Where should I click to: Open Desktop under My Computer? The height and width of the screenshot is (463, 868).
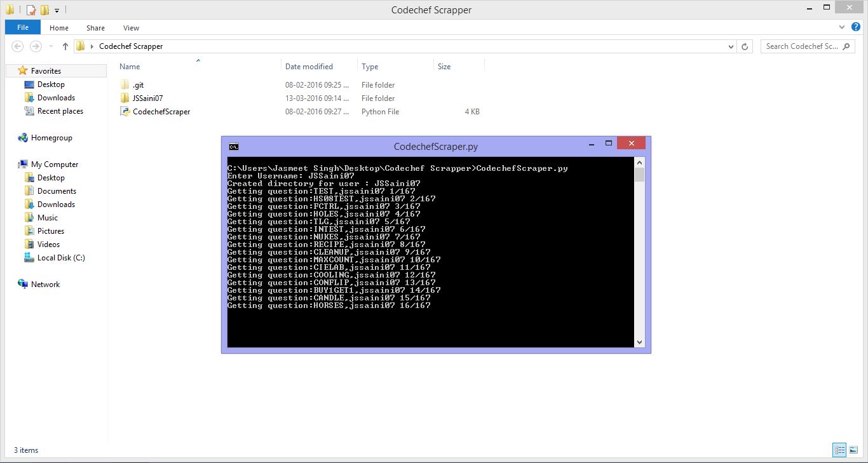pyautogui.click(x=51, y=178)
